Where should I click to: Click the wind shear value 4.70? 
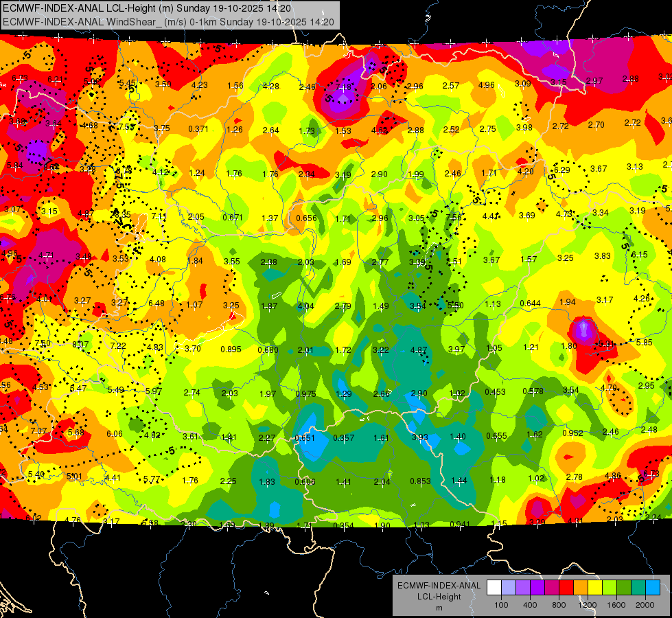point(609,388)
